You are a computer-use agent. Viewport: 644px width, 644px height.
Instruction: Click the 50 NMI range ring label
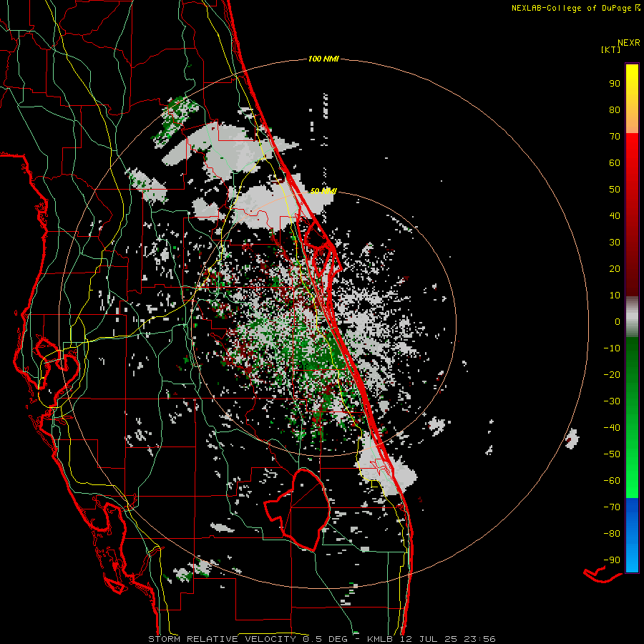pyautogui.click(x=323, y=191)
